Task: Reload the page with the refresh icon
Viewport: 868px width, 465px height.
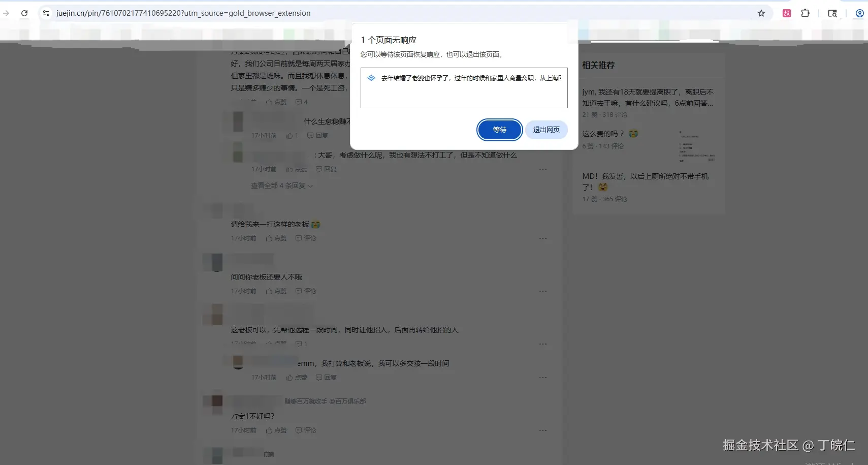Action: point(24,13)
